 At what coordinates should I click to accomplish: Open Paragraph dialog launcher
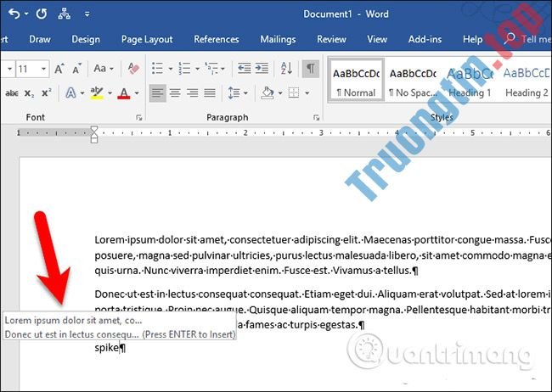[316, 118]
